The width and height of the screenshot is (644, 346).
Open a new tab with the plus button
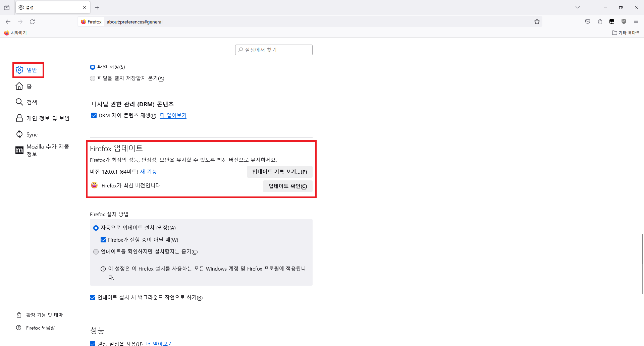97,7
